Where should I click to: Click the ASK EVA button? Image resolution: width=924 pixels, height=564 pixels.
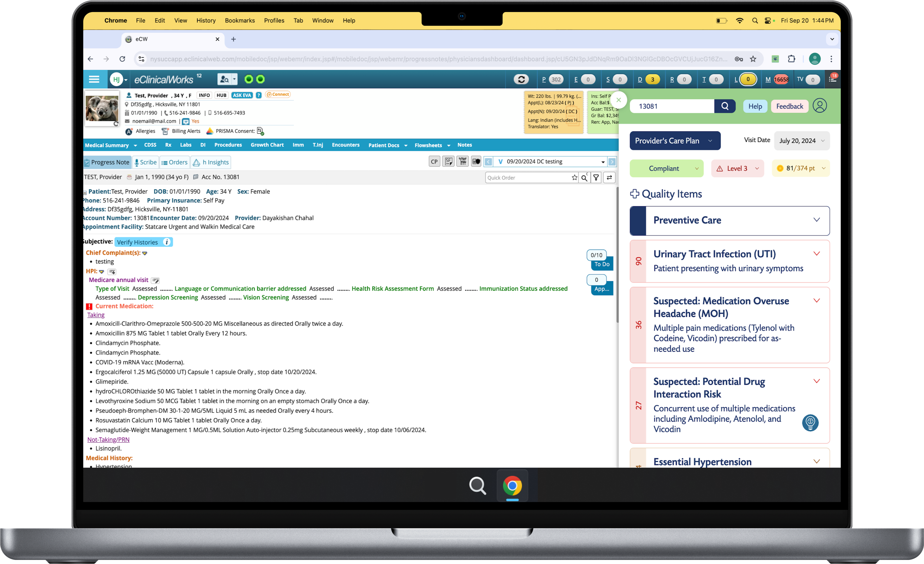242,95
